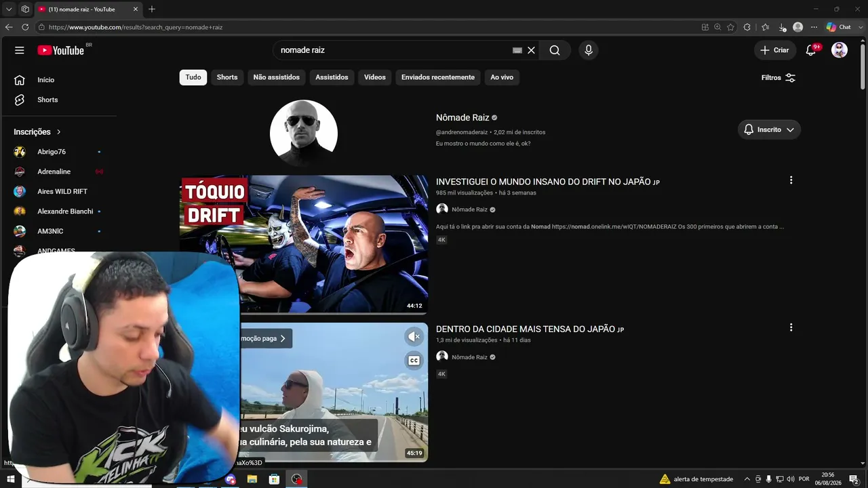Open the browser downloads icon
The image size is (868, 488).
pyautogui.click(x=782, y=27)
